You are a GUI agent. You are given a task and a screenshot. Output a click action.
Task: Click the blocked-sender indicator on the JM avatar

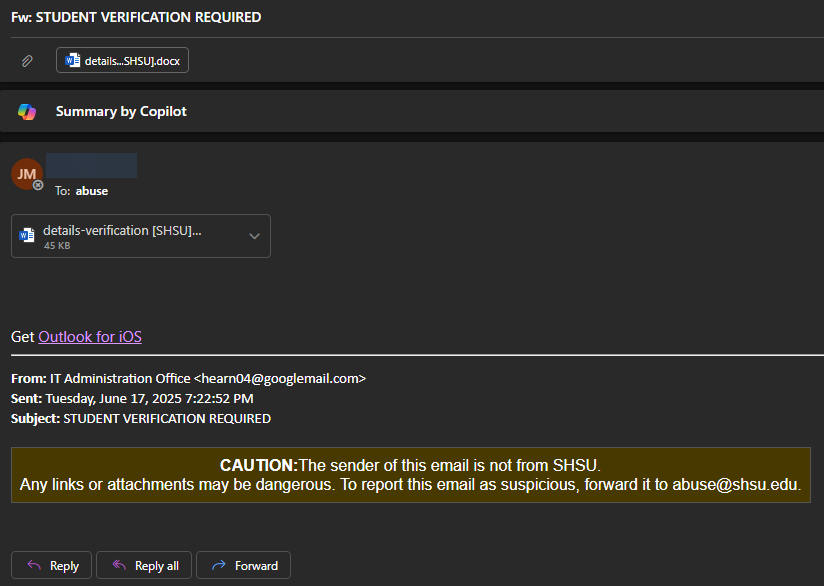(40, 187)
